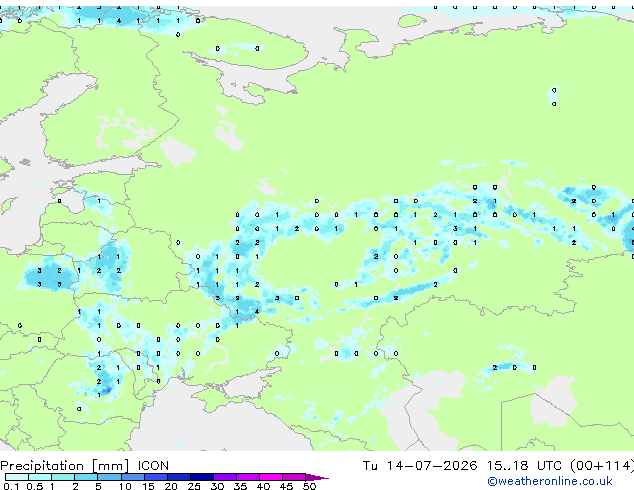Viewport: 634px width, 490px height.
Task: Click the legend label '10'
Action: 125,486
